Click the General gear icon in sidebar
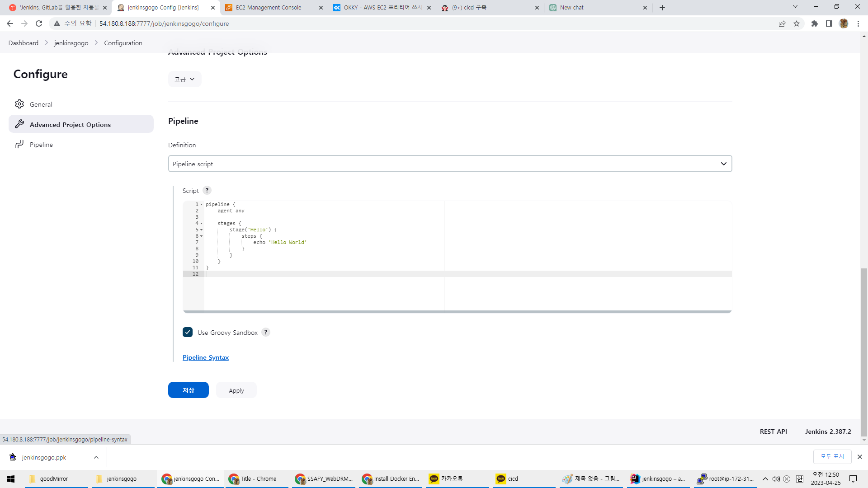 pos(19,104)
